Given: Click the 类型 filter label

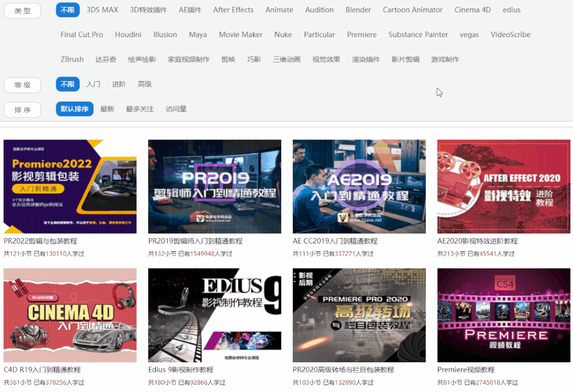Looking at the screenshot, I should 22,11.
